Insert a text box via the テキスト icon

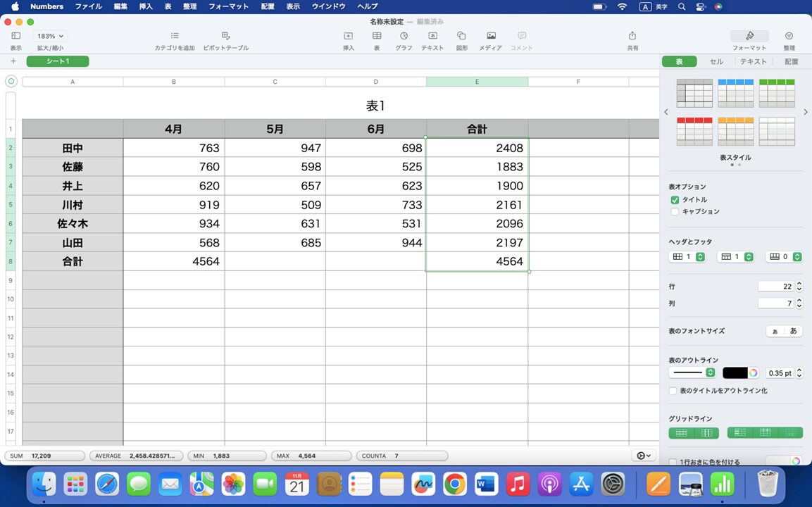pos(432,39)
